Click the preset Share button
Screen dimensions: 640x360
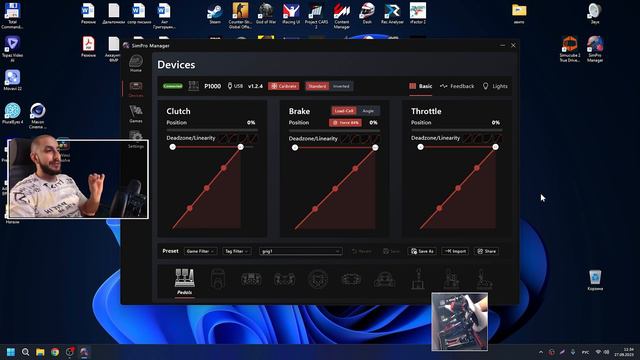(x=487, y=251)
